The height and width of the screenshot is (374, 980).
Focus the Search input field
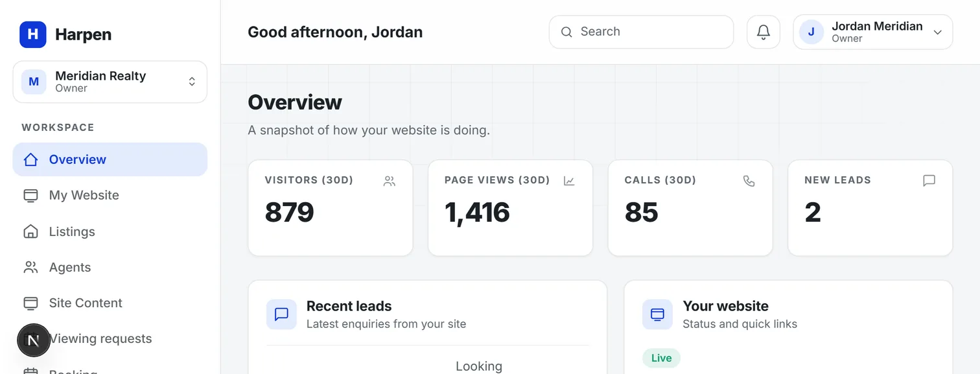[x=641, y=32]
